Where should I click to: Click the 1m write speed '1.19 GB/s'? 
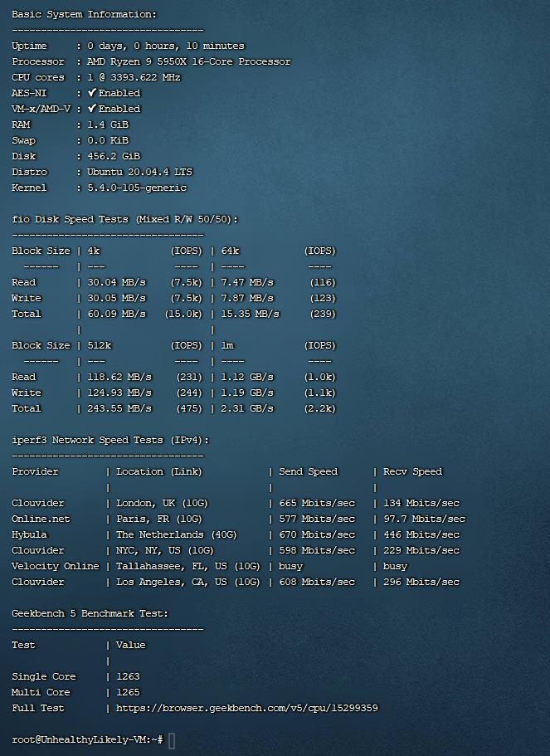click(x=247, y=393)
